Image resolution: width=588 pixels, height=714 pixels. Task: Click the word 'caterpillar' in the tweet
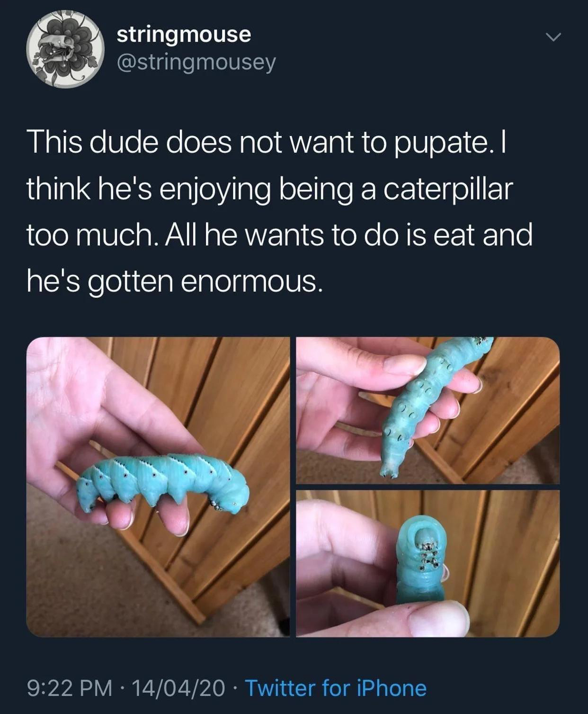[x=448, y=189]
